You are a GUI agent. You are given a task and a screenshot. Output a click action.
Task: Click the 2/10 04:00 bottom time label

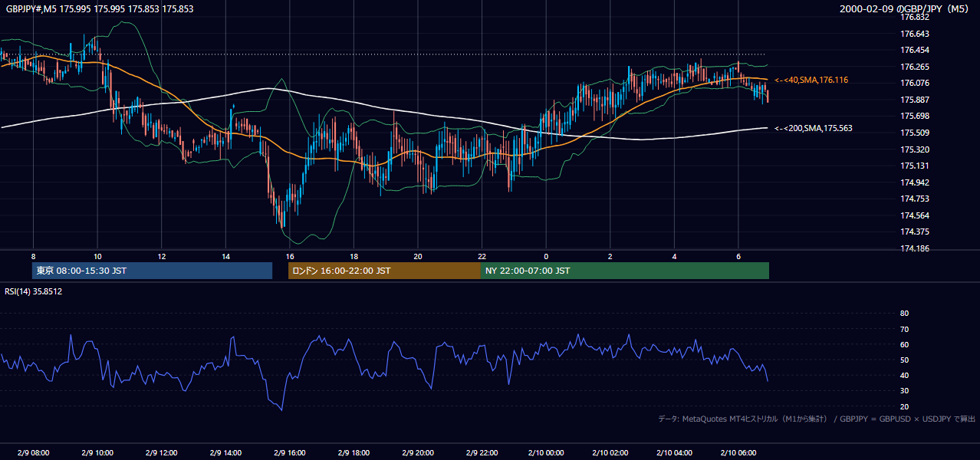(x=673, y=452)
